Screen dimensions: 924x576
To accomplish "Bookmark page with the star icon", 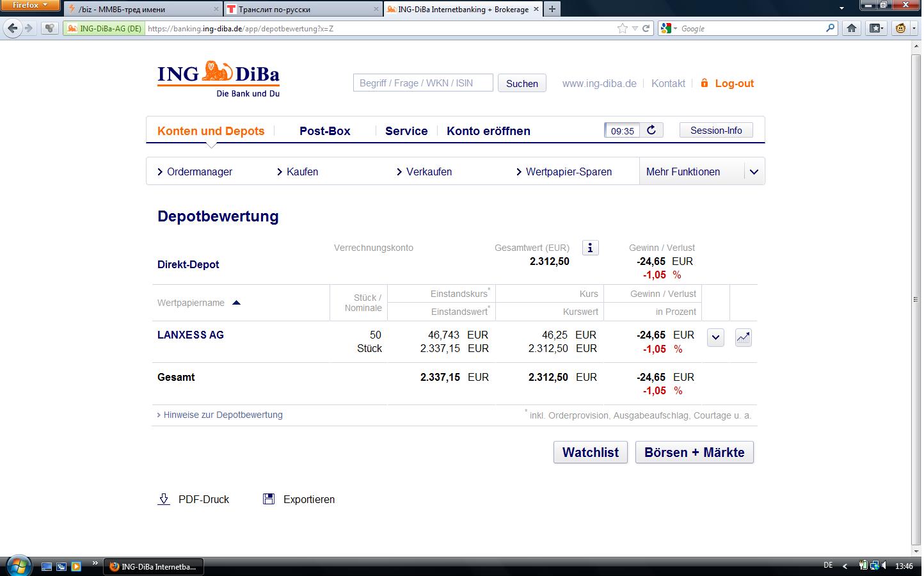I will click(x=622, y=28).
